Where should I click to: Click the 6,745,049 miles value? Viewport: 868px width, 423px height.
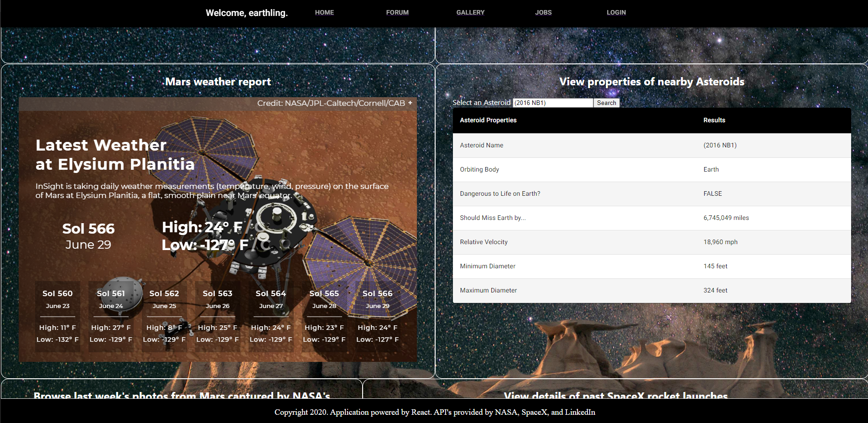(726, 218)
